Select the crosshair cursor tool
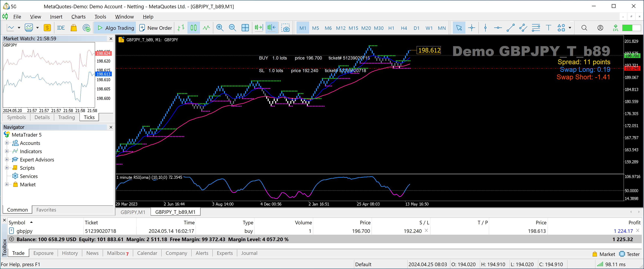644x269 pixels. pyautogui.click(x=471, y=28)
